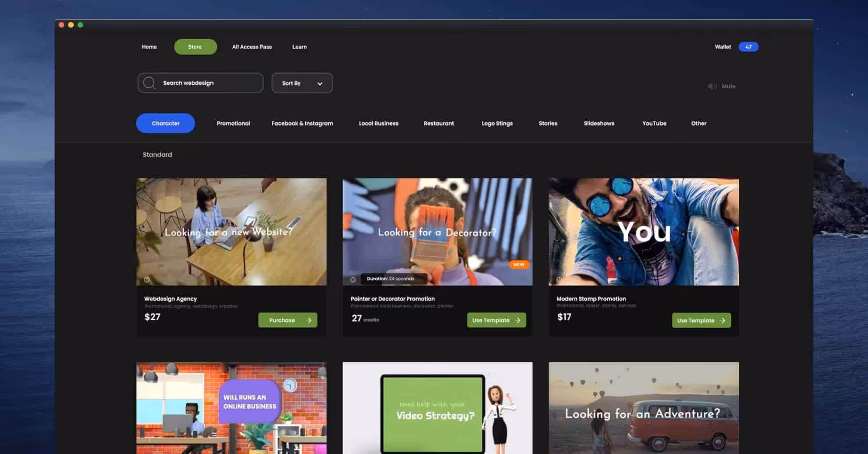Click info icon on Webdesign Agency thumbnail

coord(147,280)
